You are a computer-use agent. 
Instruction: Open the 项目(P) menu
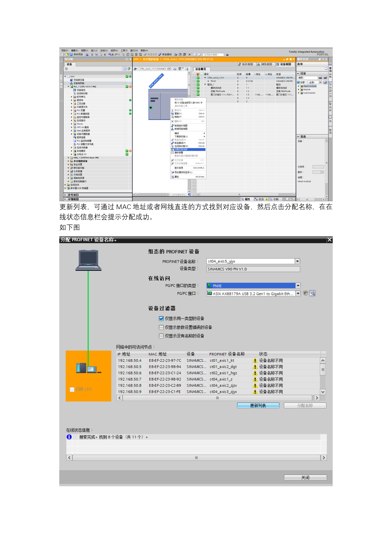point(65,50)
